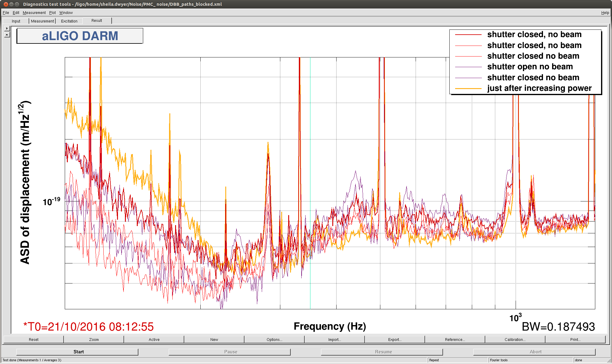Open the Reference dialog
This screenshot has height=364, width=612.
pyautogui.click(x=455, y=339)
